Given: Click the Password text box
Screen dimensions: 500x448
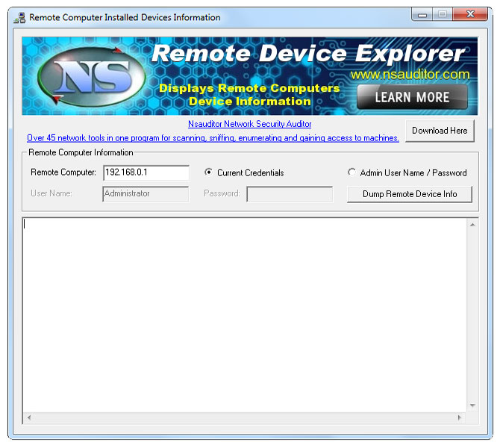Looking at the screenshot, I should click(290, 194).
